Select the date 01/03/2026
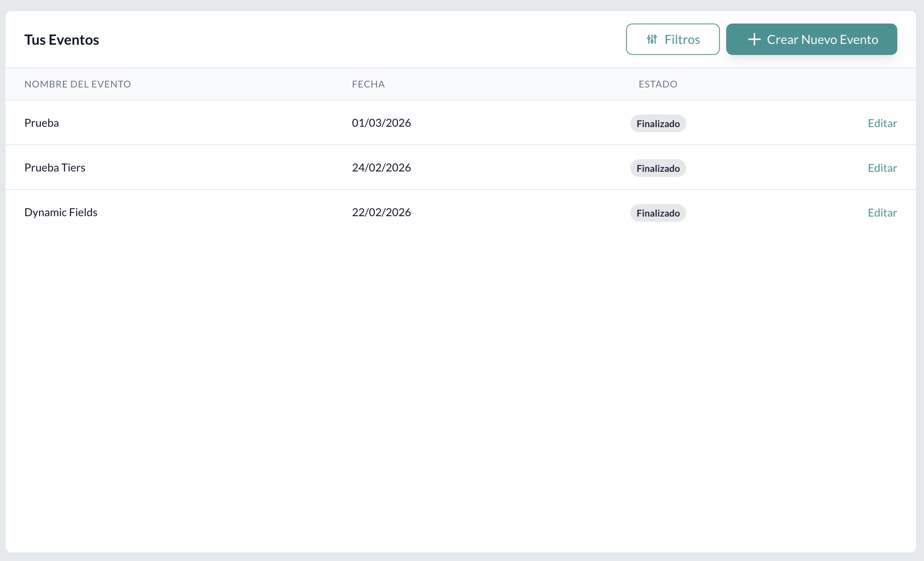The height and width of the screenshot is (561, 924). 381,123
